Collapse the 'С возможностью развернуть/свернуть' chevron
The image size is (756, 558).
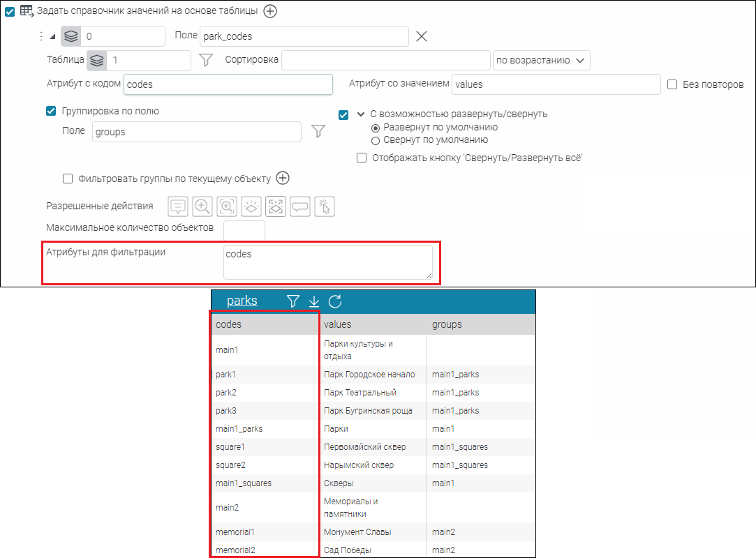361,114
